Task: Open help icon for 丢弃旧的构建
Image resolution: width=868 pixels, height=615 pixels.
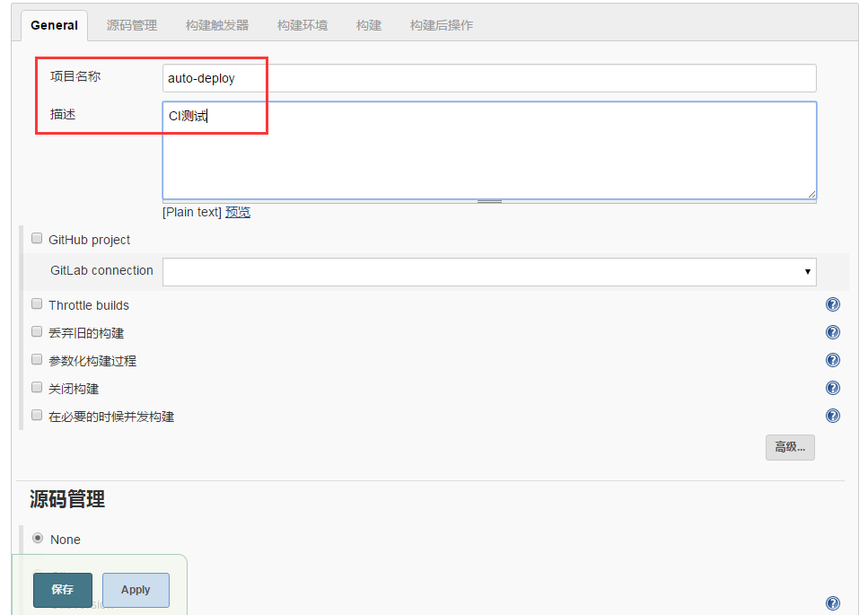Action: (x=833, y=332)
